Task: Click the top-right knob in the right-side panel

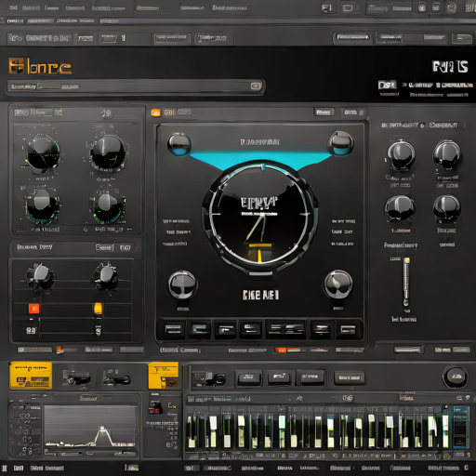Action: coord(447,154)
